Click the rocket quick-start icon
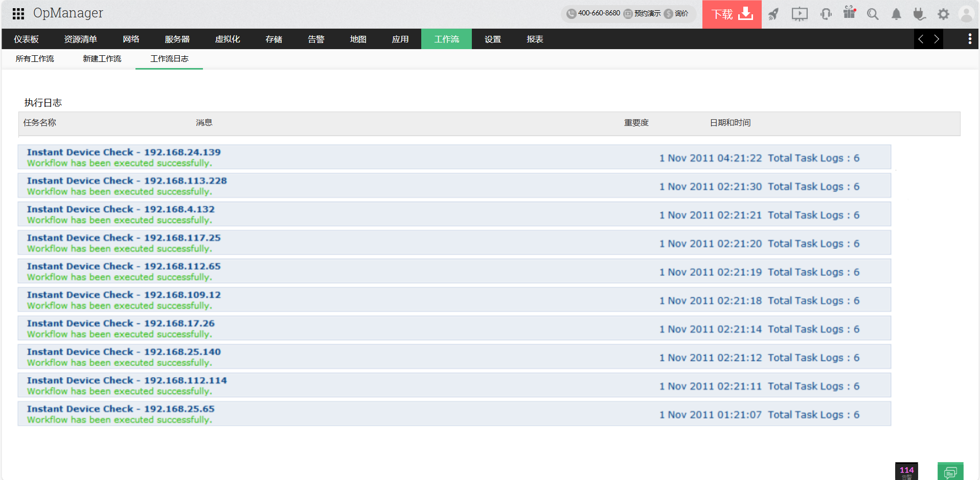 [x=773, y=14]
